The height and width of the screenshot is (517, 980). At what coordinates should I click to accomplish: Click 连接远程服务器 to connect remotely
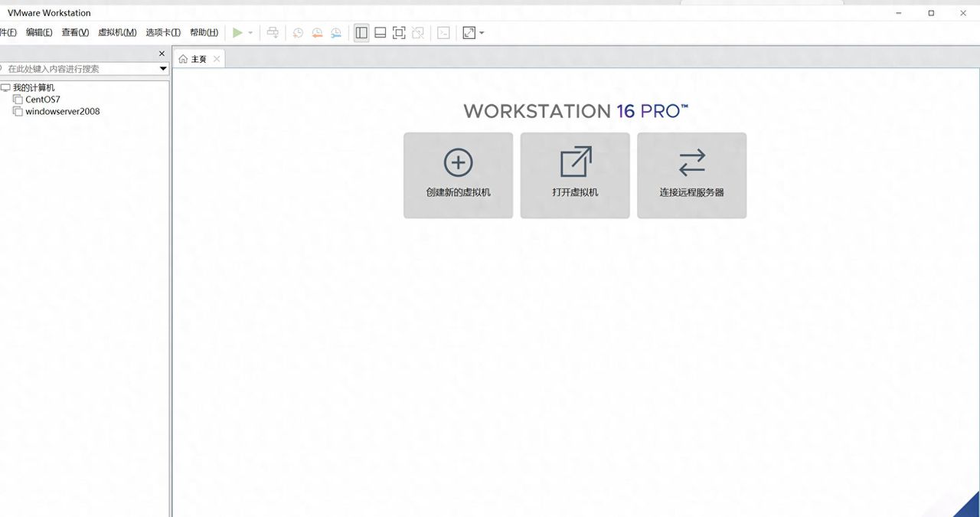[x=691, y=175]
